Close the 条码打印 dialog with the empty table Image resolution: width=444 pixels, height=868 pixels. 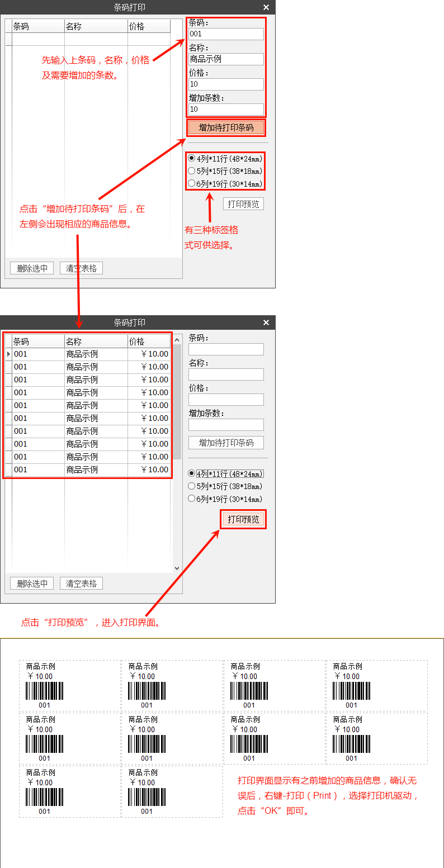point(266,7)
